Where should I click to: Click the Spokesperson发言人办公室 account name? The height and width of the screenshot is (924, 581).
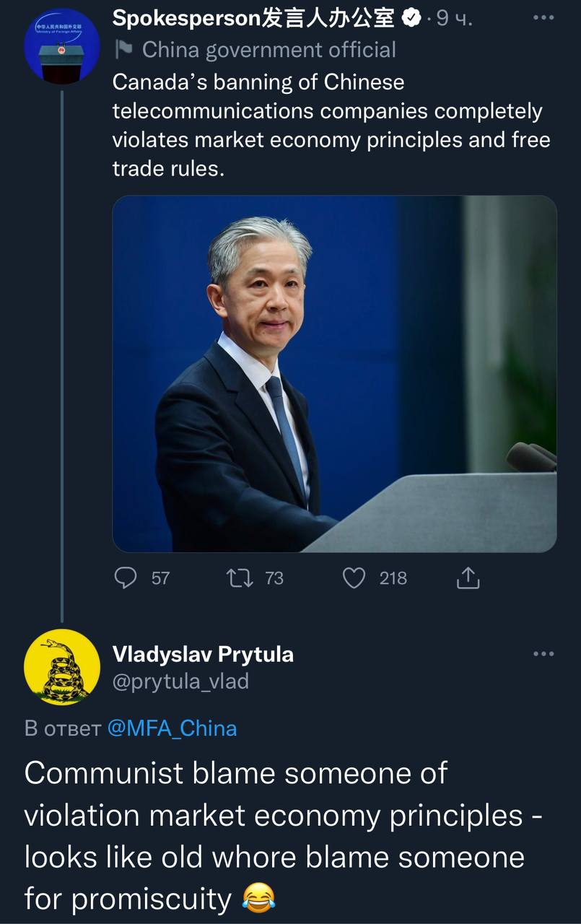(253, 19)
